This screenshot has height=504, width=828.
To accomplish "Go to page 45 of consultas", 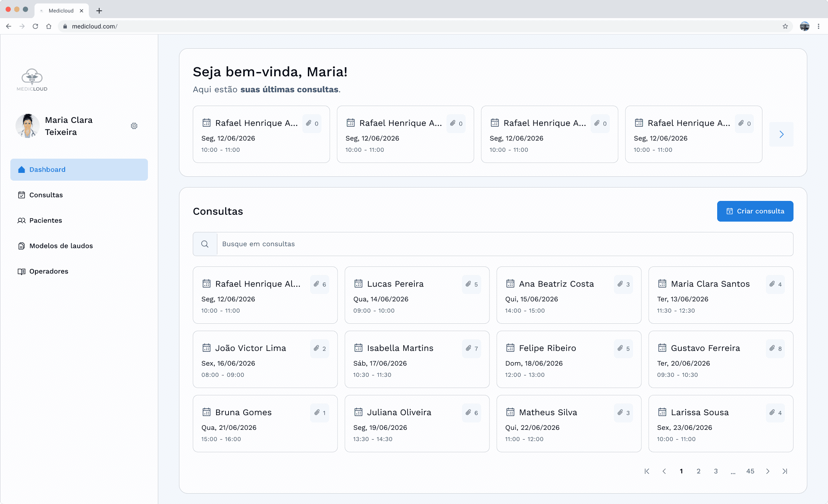I will 750,471.
